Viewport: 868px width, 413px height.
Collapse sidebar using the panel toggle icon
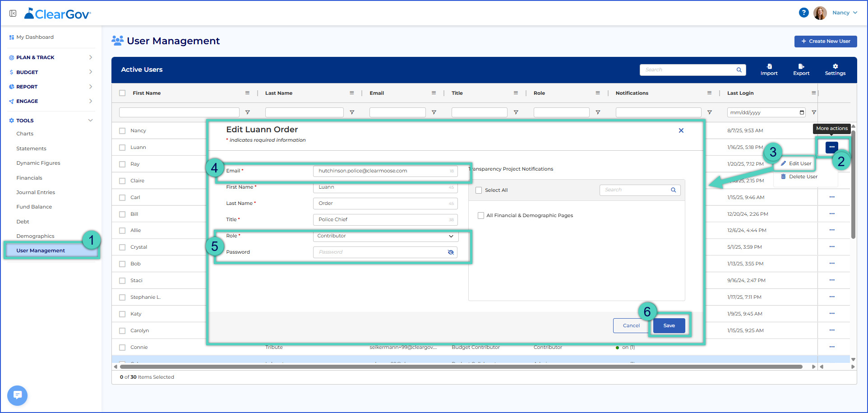[x=13, y=14]
